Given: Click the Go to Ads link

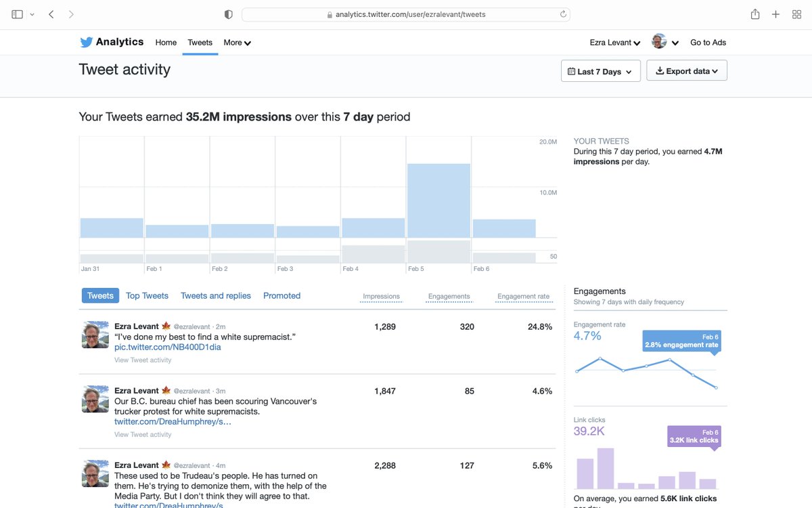Looking at the screenshot, I should (x=708, y=42).
